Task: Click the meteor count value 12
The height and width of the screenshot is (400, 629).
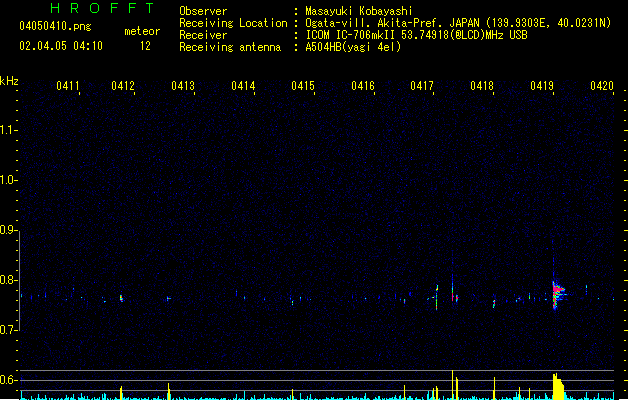Action: (145, 46)
